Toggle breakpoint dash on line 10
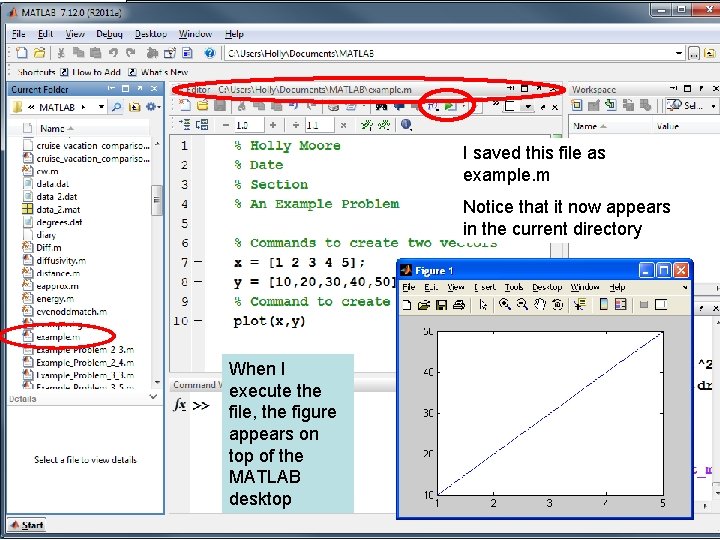Viewport: 720px width, 540px height. click(x=198, y=321)
